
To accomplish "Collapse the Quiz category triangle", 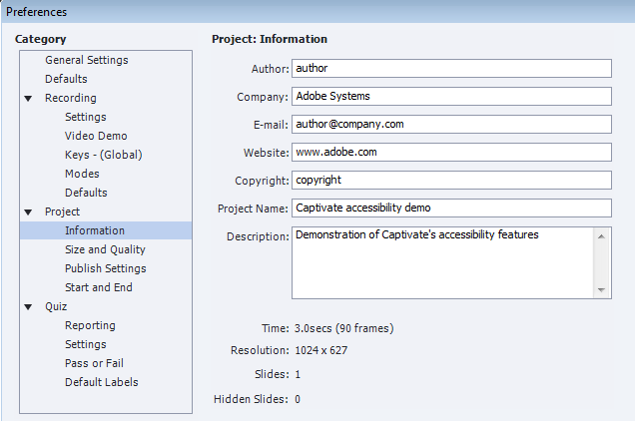I will pos(28,307).
